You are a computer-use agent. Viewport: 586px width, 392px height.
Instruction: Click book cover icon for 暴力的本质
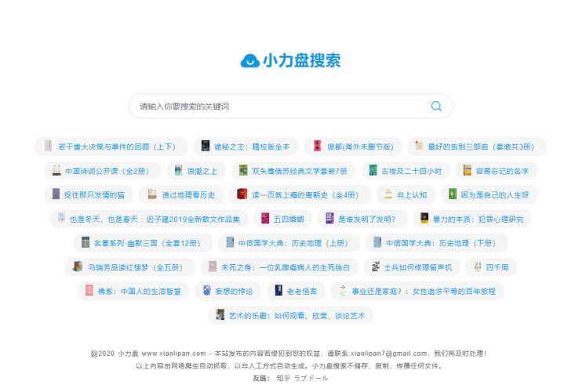click(x=424, y=219)
